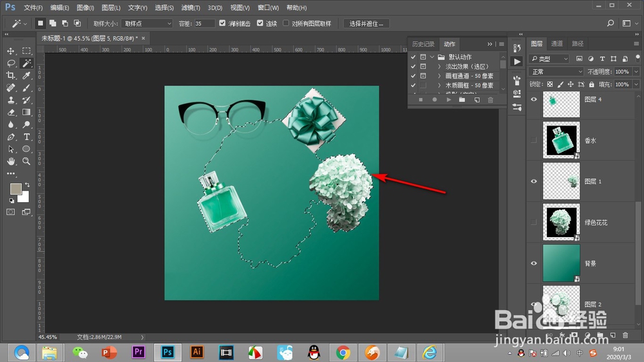Image resolution: width=644 pixels, height=362 pixels.
Task: Select the Lasso tool
Action: 11,63
